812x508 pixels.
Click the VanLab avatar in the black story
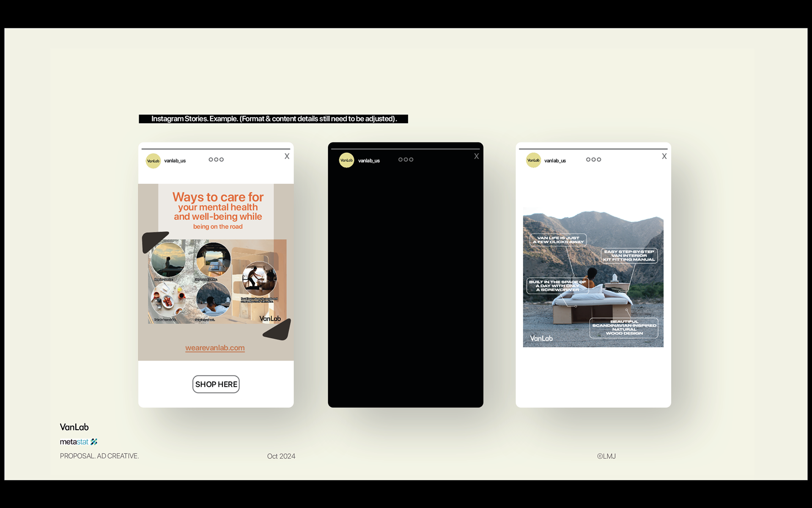pyautogui.click(x=346, y=160)
